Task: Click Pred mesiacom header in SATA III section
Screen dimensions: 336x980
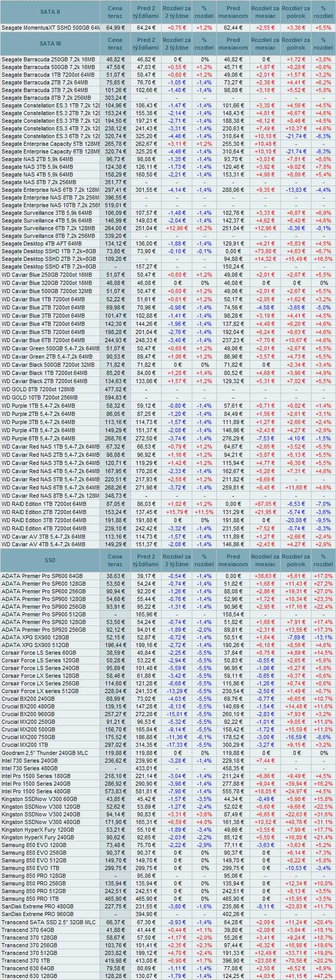Action: pyautogui.click(x=233, y=43)
